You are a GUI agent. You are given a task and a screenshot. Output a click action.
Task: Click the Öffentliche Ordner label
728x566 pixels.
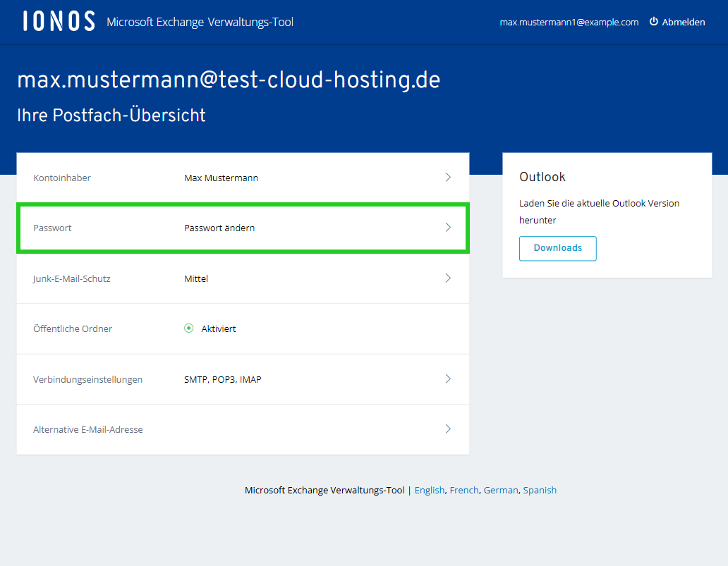pyautogui.click(x=73, y=329)
